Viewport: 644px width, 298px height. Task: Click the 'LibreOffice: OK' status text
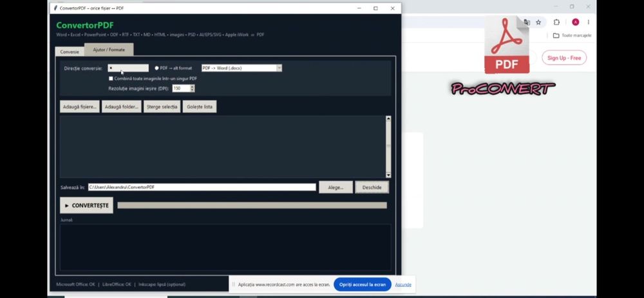[x=117, y=284]
